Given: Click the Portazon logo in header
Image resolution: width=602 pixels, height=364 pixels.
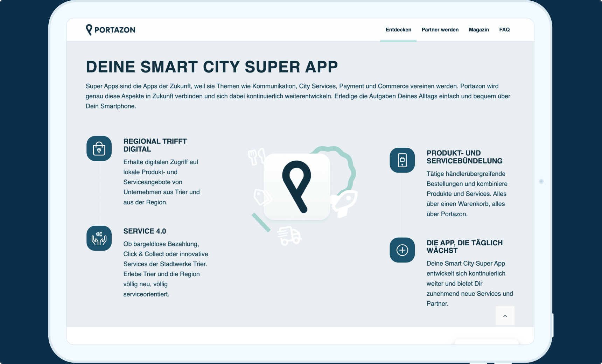Looking at the screenshot, I should pyautogui.click(x=111, y=30).
